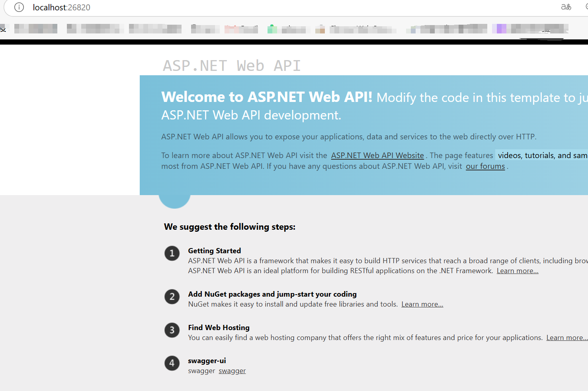
Task: Open the ASP.NET Web API Website link
Action: (x=377, y=155)
